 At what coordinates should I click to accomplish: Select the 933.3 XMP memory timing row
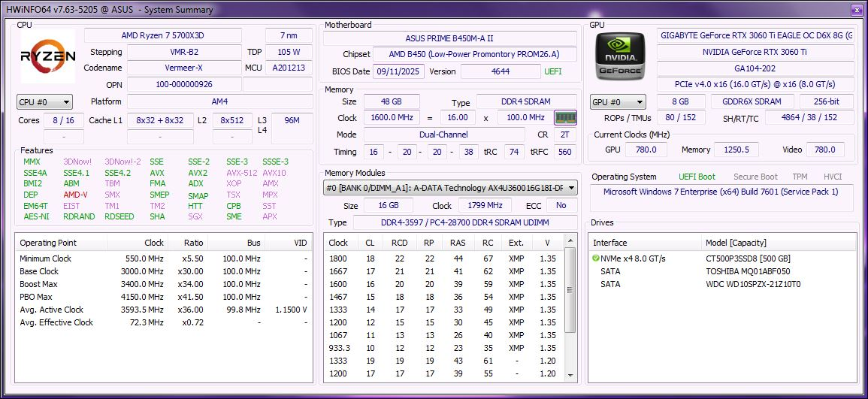coord(444,348)
